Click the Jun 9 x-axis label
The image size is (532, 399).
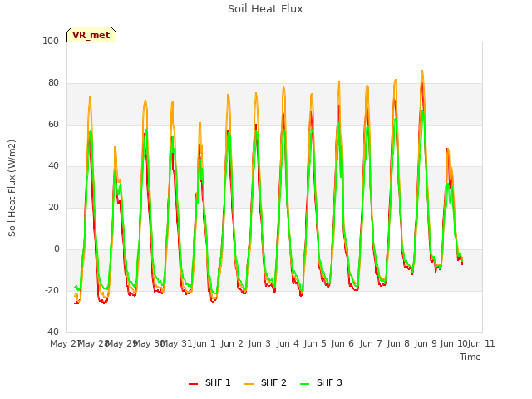coord(426,343)
